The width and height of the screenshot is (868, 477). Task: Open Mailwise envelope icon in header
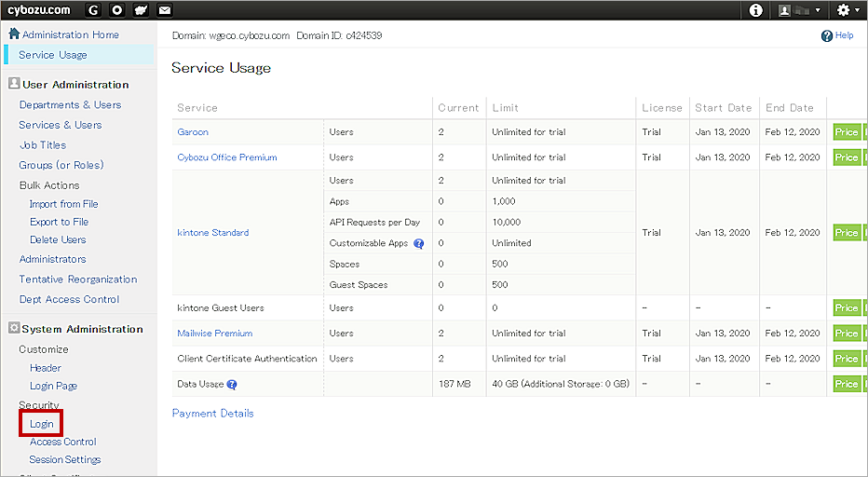165,10
